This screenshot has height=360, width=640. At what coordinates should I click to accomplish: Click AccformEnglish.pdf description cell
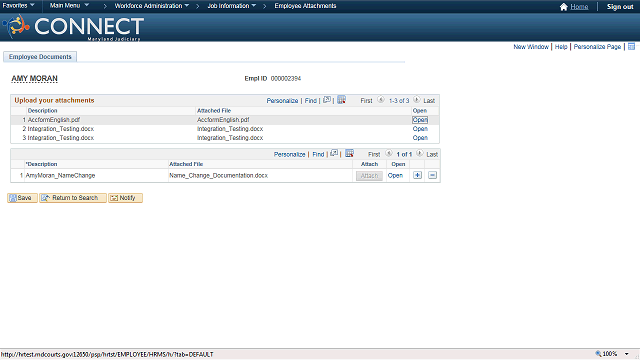click(x=54, y=120)
